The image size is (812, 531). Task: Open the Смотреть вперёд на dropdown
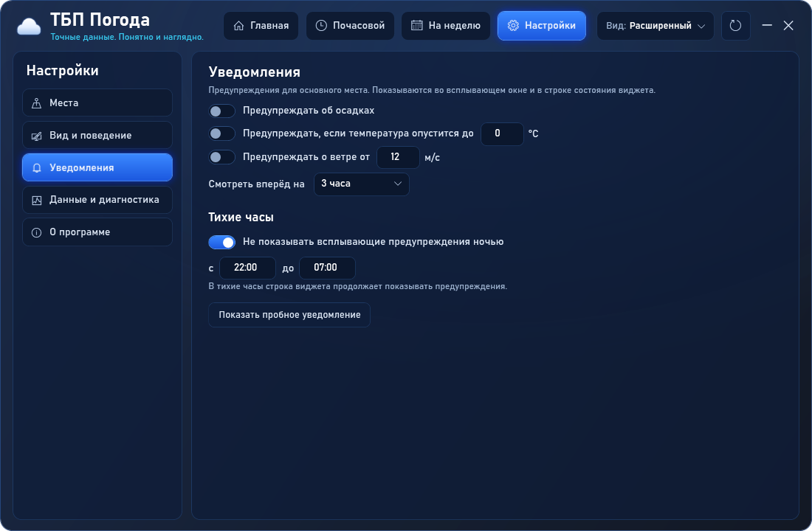362,184
